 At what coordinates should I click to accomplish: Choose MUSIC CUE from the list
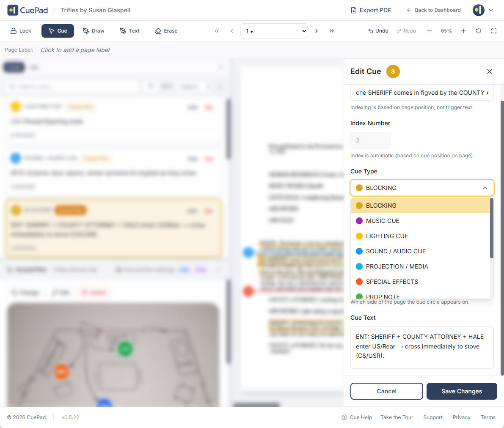coord(382,221)
